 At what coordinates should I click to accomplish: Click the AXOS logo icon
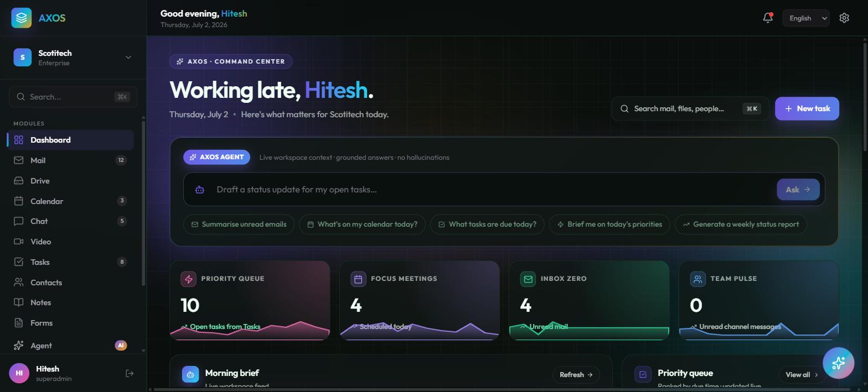pos(22,18)
